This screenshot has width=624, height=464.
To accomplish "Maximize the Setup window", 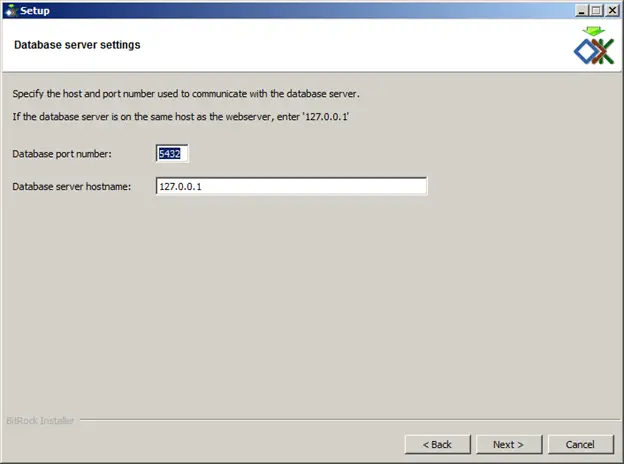I will [597, 10].
